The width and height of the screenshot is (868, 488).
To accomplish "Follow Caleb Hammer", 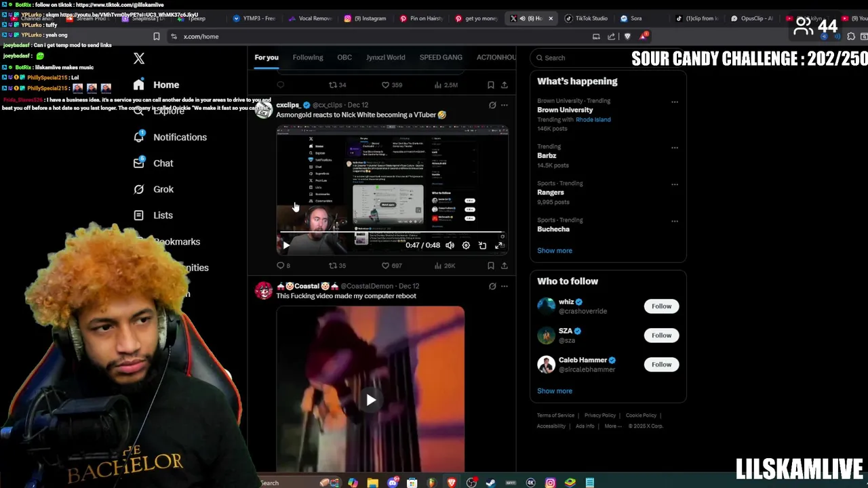I will coord(661,365).
